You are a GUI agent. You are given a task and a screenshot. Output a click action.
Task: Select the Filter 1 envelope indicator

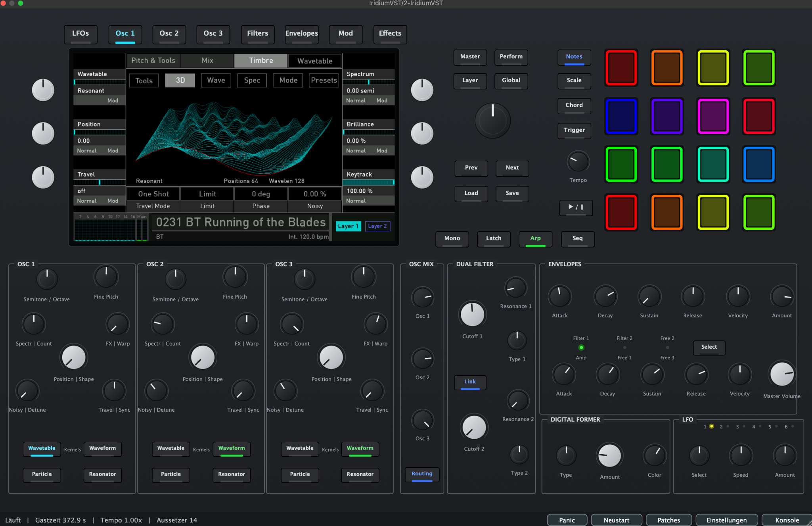581,347
